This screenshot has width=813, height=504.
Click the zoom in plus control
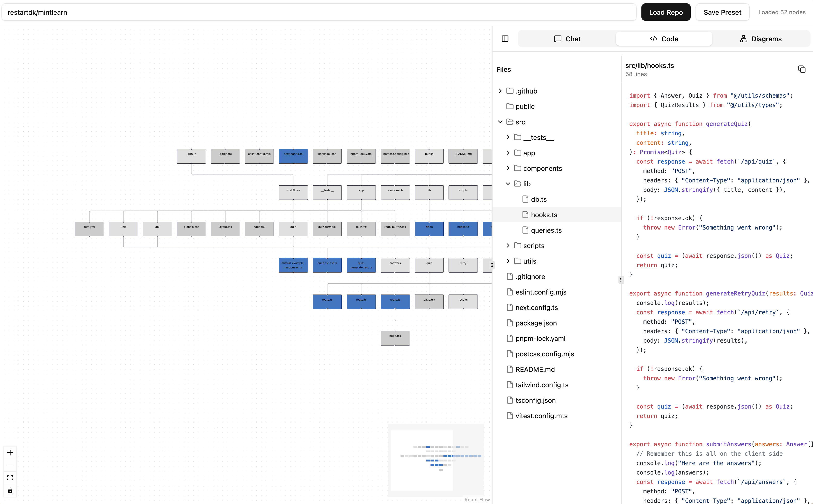[10, 452]
